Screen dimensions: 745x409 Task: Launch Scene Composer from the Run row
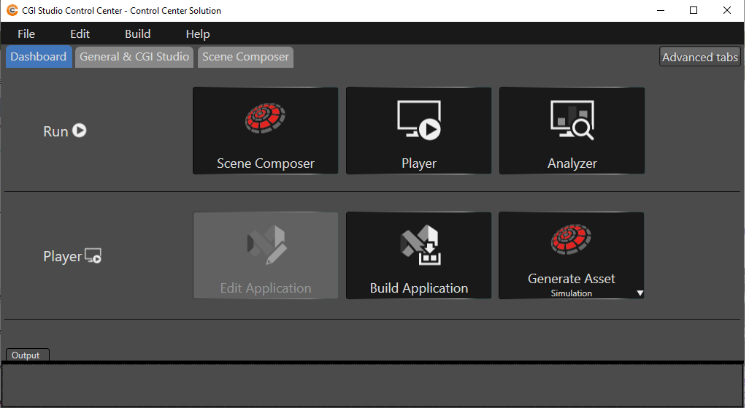[265, 131]
